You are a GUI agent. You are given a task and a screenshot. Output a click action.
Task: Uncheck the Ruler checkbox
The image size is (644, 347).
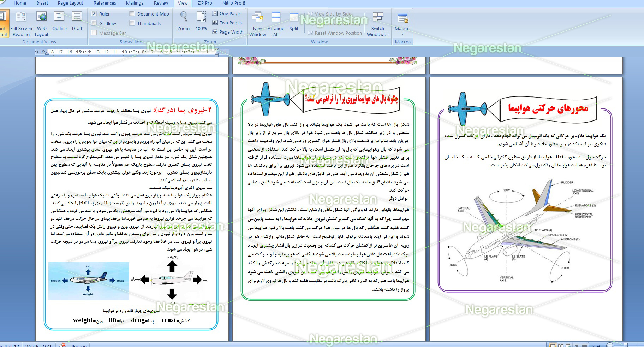pyautogui.click(x=94, y=14)
